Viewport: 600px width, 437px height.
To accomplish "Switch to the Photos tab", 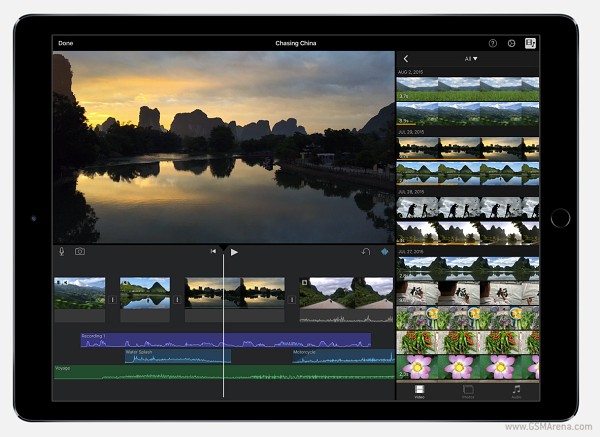I will pyautogui.click(x=467, y=391).
